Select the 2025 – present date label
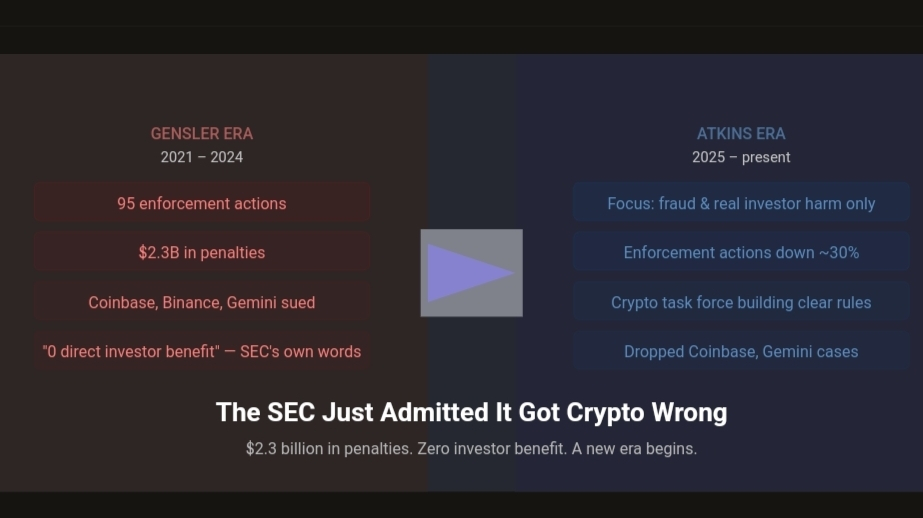 pos(741,157)
